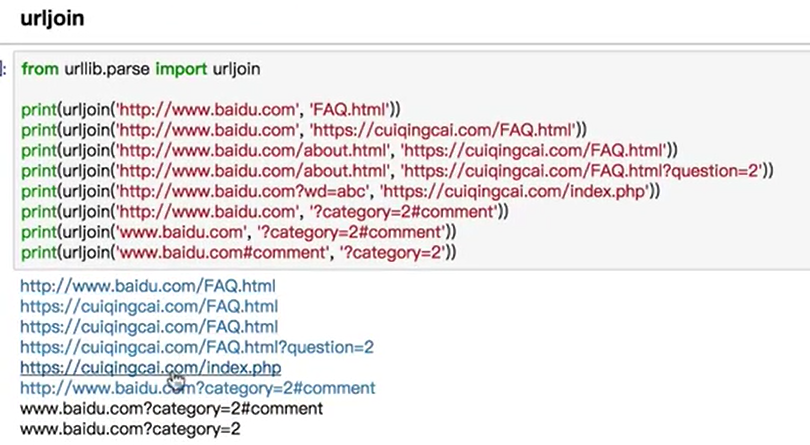This screenshot has width=810, height=445.
Task: Open first https://cuiqingcai.com/FAQ.html output link
Action: click(x=149, y=306)
